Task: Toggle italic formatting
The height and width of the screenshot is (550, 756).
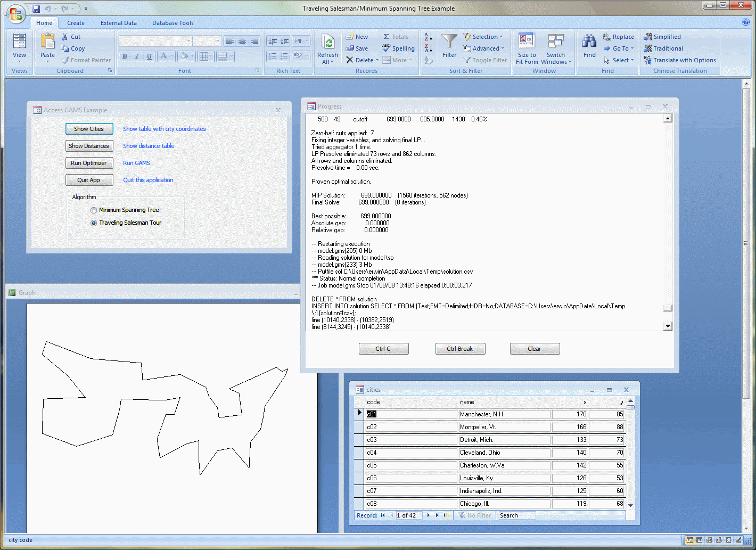Action: point(137,56)
